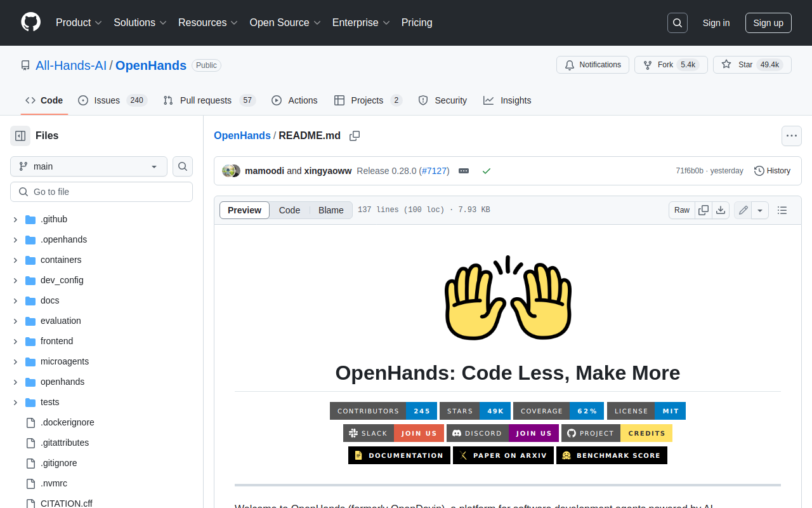
Task: Expand the containers folder
Action: tap(15, 260)
